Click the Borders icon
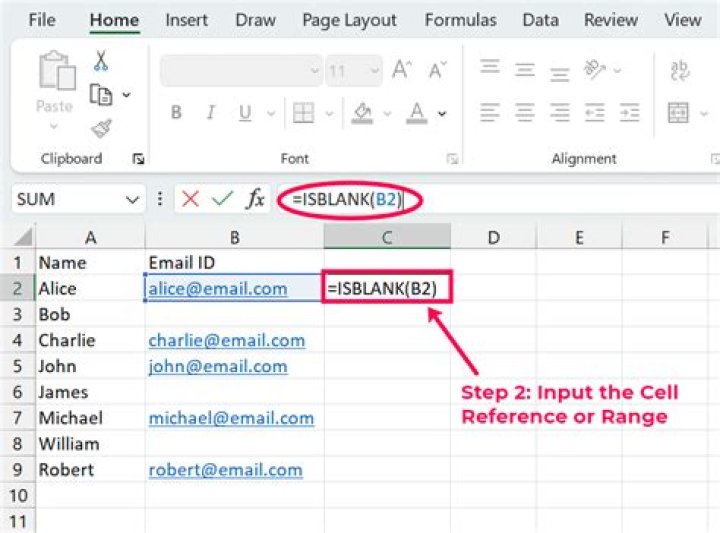The image size is (720, 533). 303,113
